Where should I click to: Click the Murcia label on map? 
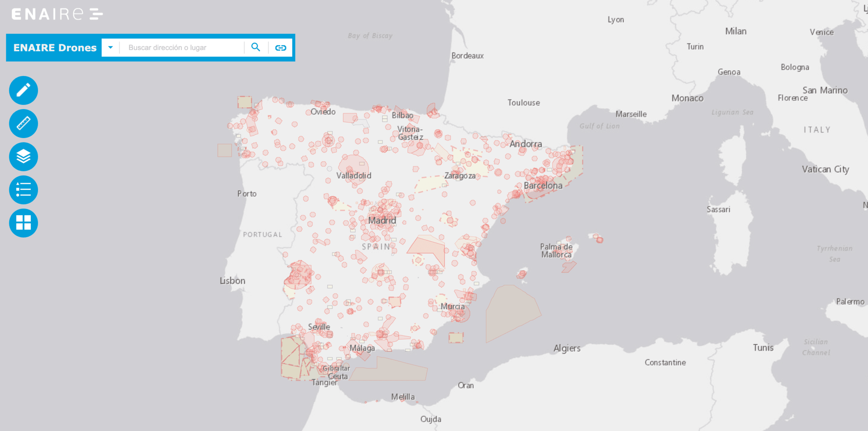[453, 306]
